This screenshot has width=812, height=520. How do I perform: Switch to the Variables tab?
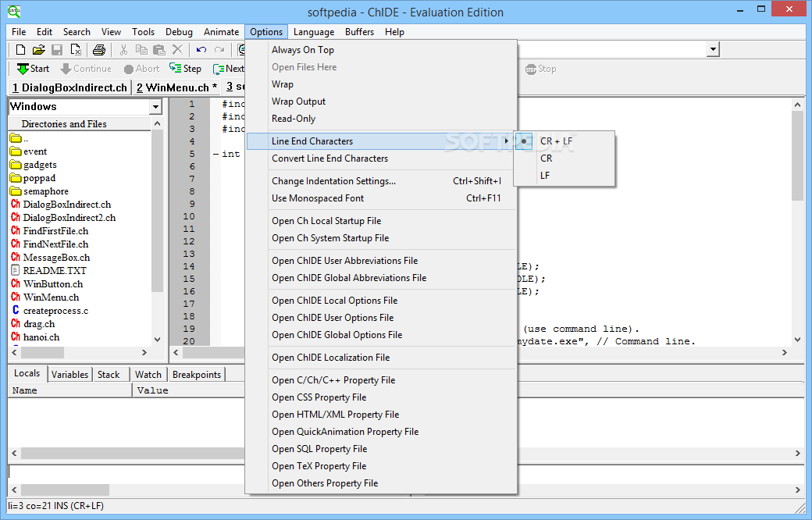pos(69,375)
